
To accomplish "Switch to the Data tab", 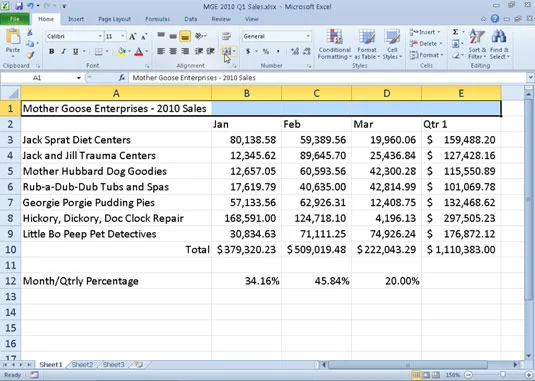I will pyautogui.click(x=190, y=19).
